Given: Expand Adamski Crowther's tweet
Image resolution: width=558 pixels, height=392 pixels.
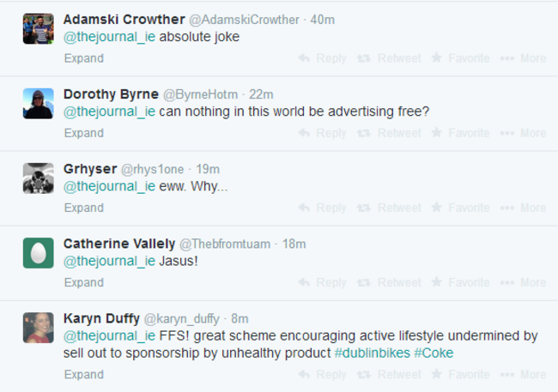Looking at the screenshot, I should tap(83, 58).
